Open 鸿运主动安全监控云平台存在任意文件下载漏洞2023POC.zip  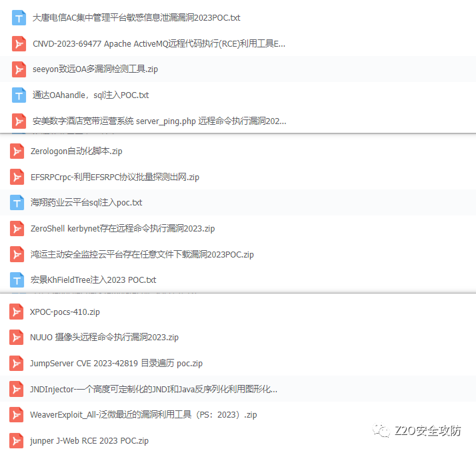click(x=142, y=254)
